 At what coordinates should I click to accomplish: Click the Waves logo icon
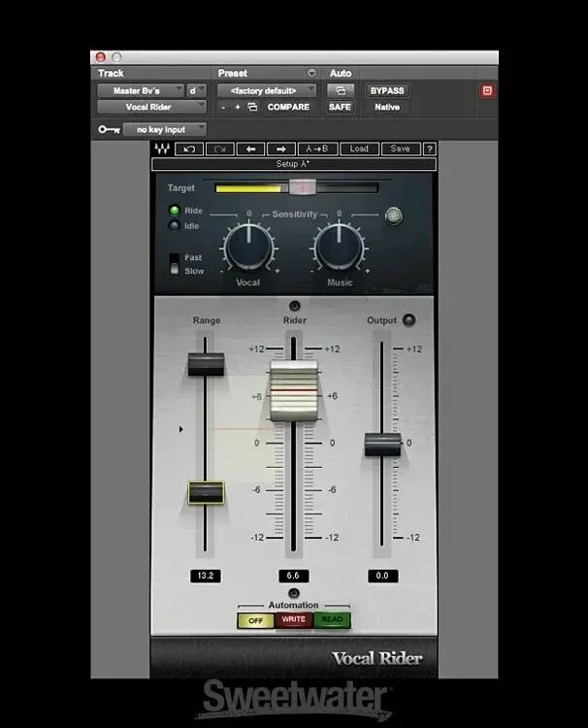pos(162,149)
